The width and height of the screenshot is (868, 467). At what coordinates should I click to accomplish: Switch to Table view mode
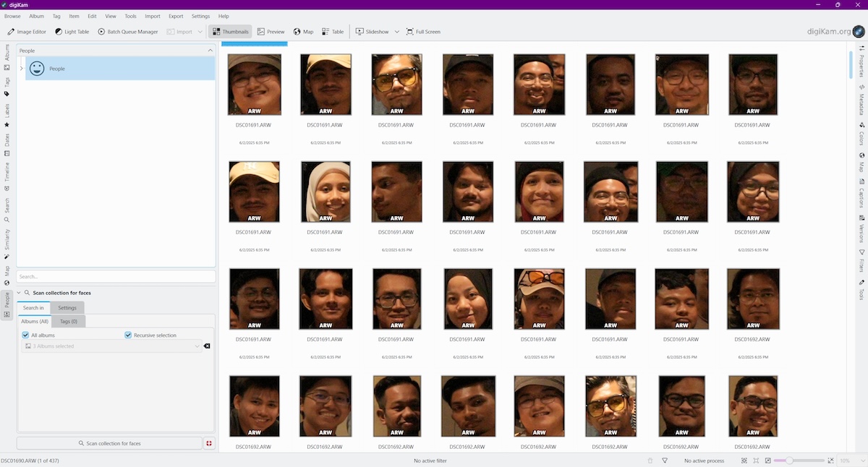click(x=332, y=31)
